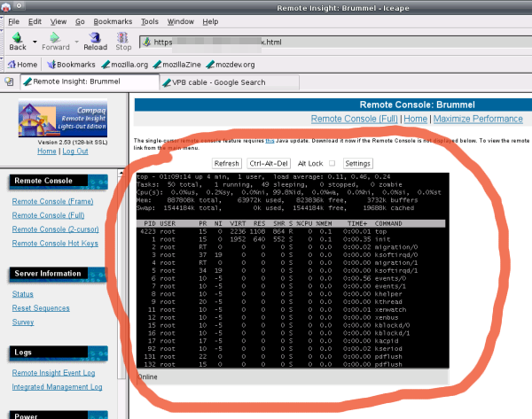Viewport: 532px width, 419px height.
Task: Open the Status link
Action: click(x=23, y=294)
